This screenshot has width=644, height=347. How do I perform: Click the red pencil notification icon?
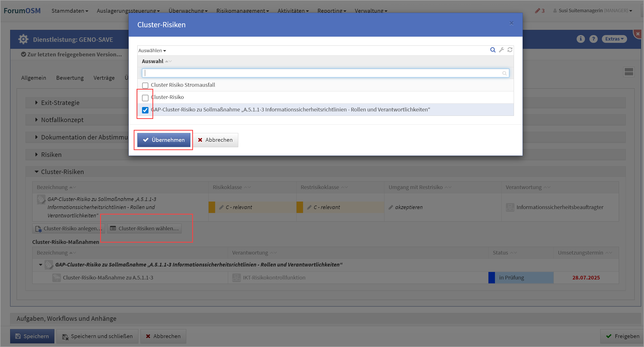coord(537,11)
